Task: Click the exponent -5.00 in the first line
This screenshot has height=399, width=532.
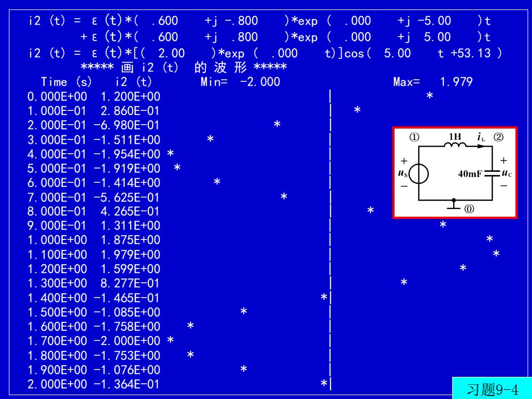Action: tap(434, 21)
